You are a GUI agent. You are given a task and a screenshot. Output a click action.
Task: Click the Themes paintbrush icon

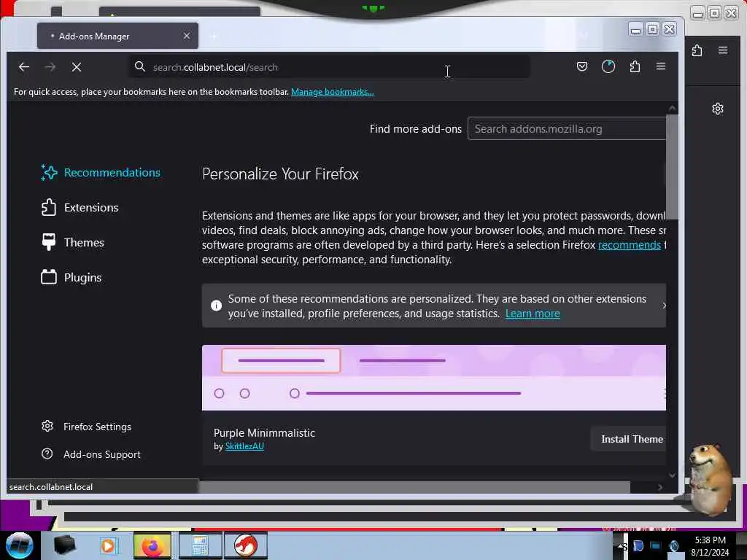coord(49,242)
